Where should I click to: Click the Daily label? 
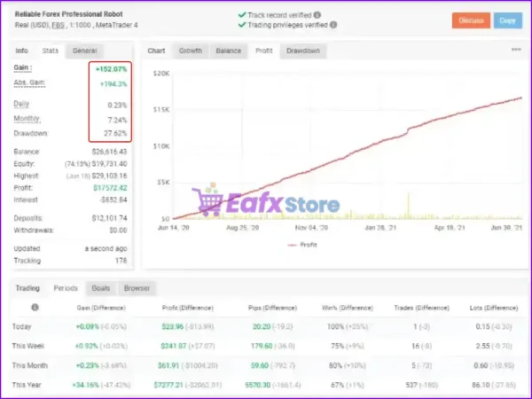[x=21, y=104]
